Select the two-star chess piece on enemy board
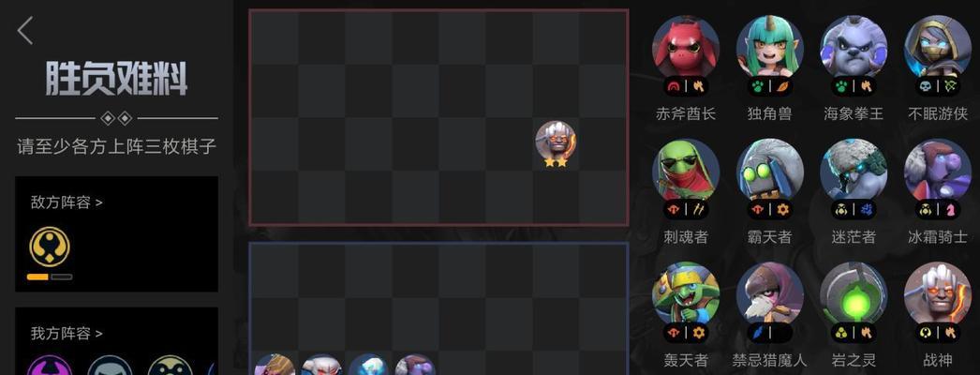The image size is (980, 375). 556,144
